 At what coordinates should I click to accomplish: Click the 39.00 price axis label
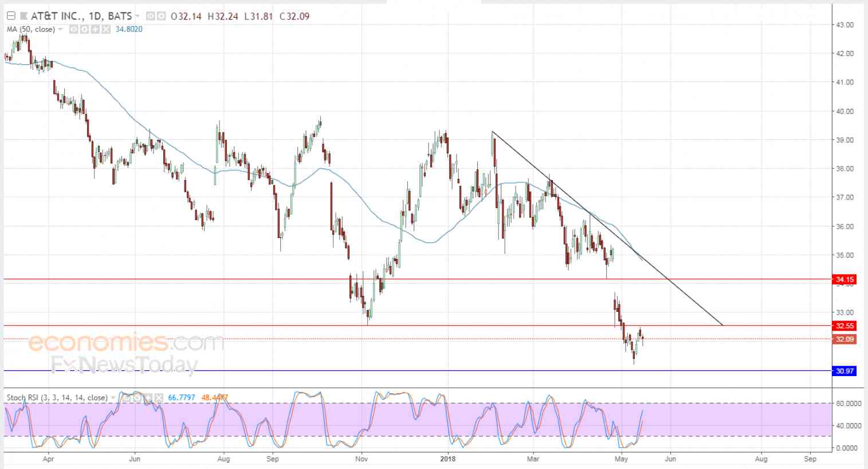(845, 140)
